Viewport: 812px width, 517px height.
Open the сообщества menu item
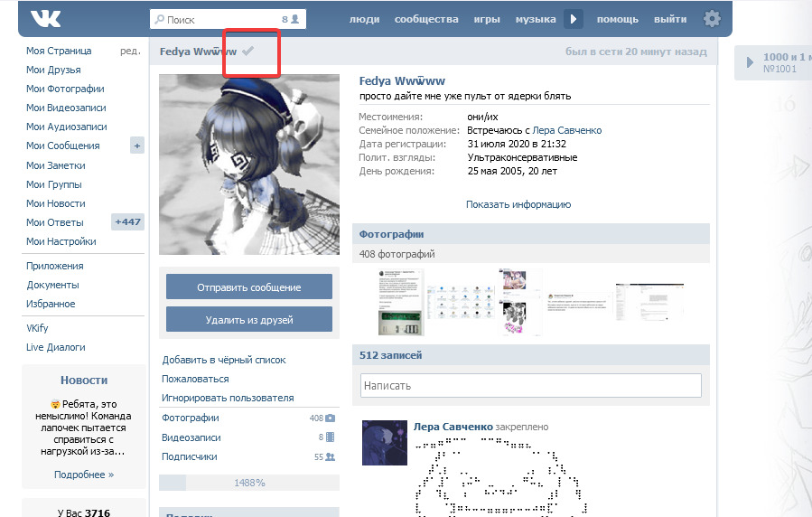(x=426, y=19)
